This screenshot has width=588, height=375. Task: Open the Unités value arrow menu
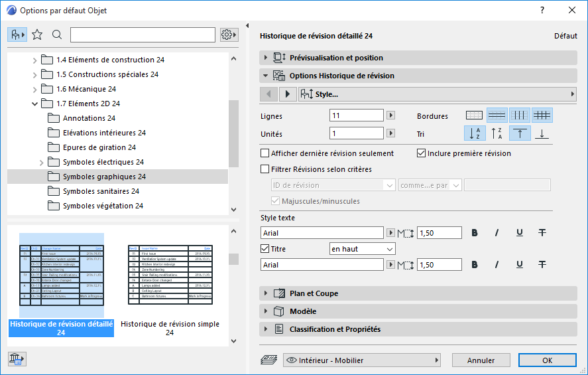390,133
